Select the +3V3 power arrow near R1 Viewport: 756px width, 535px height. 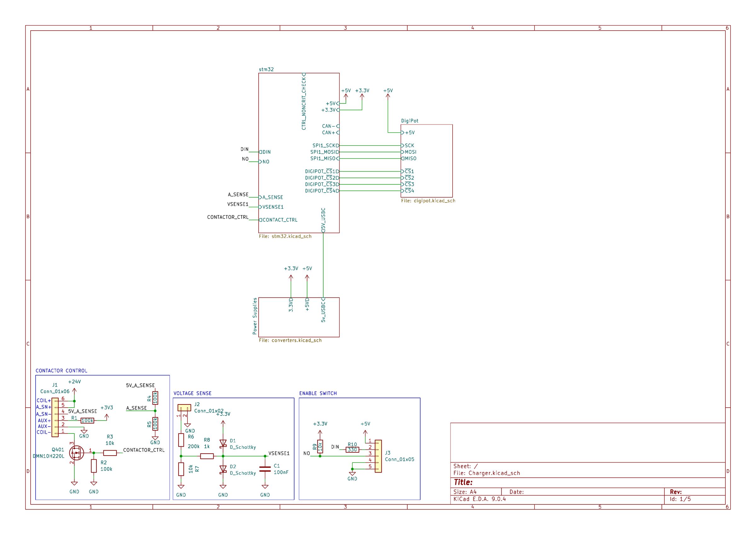pyautogui.click(x=106, y=417)
